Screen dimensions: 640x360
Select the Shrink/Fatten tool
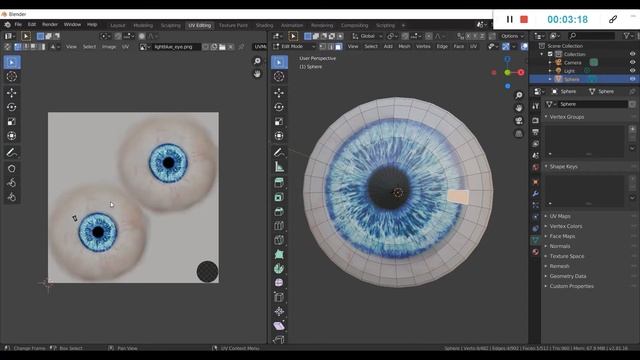point(279,312)
